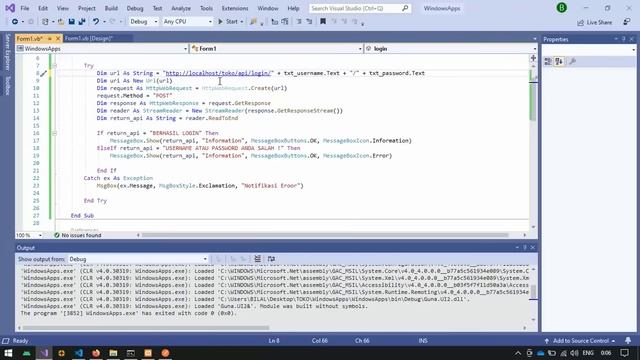Click the code editor horizontal scrollbar
Viewport: 640px width, 360px height.
point(325,235)
